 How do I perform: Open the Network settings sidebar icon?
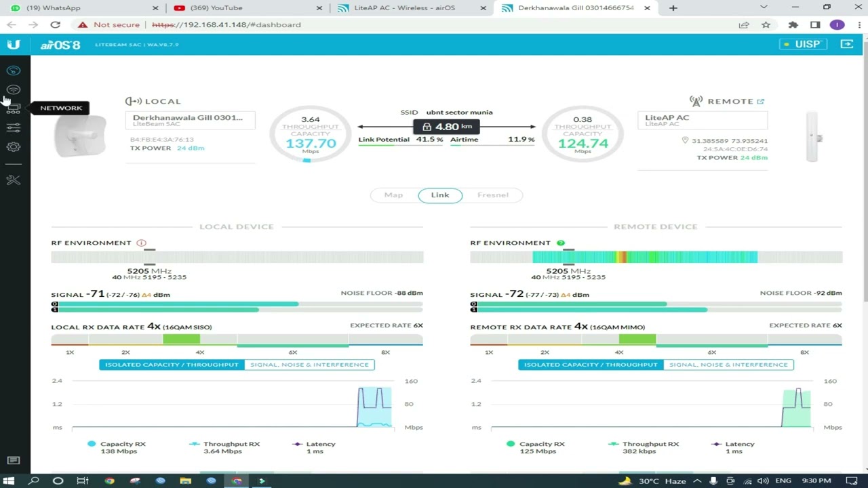coord(14,108)
